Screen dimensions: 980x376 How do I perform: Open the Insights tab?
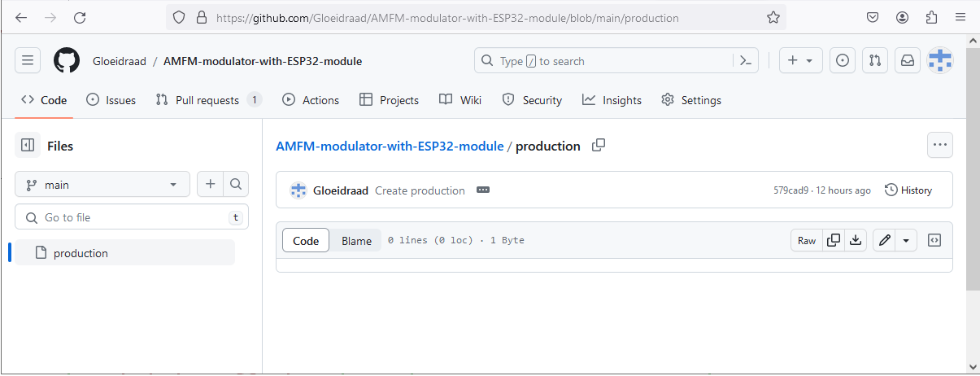612,100
